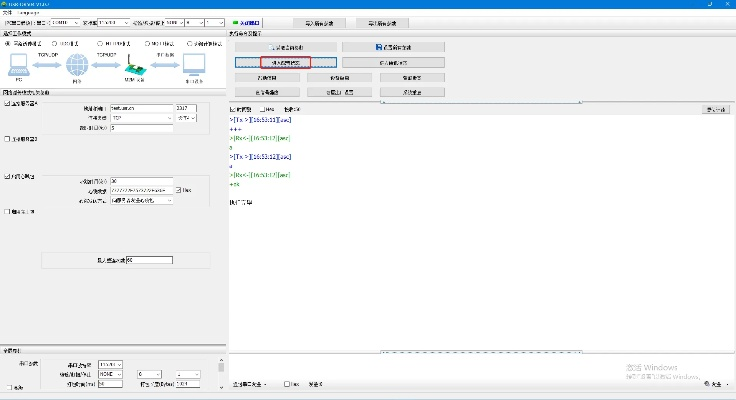Click the green indicator on the close serial port button

click(x=236, y=23)
